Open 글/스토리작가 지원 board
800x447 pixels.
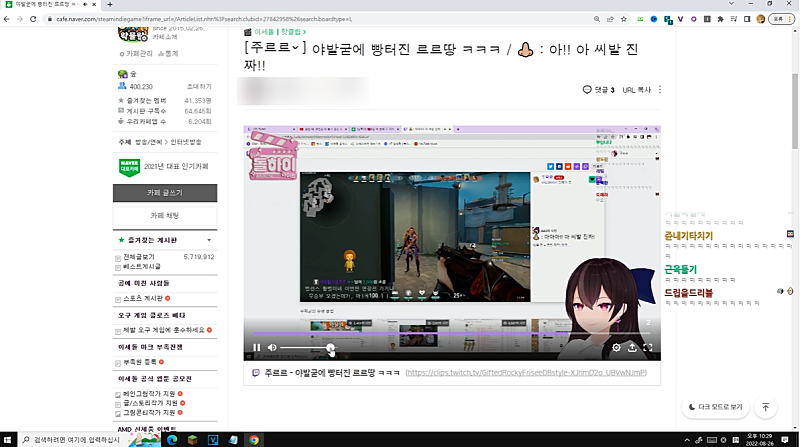tap(150, 403)
